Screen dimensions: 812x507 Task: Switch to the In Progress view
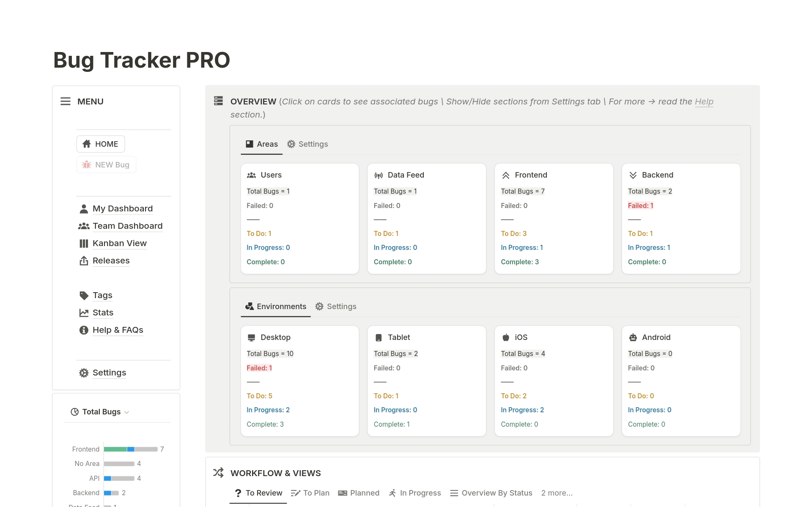tap(415, 493)
